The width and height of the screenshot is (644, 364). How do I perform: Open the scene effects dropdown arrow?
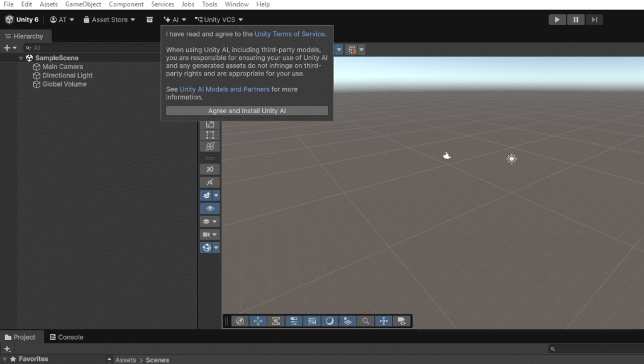[x=216, y=196]
